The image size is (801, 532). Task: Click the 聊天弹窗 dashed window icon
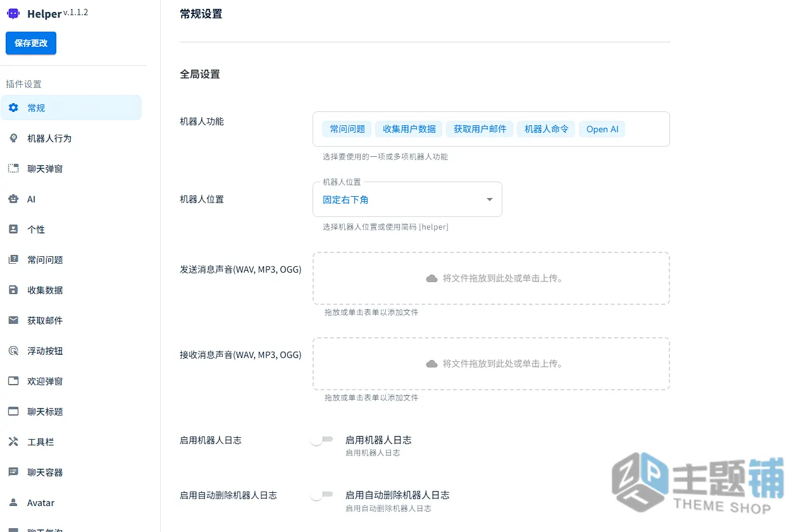pyautogui.click(x=13, y=168)
